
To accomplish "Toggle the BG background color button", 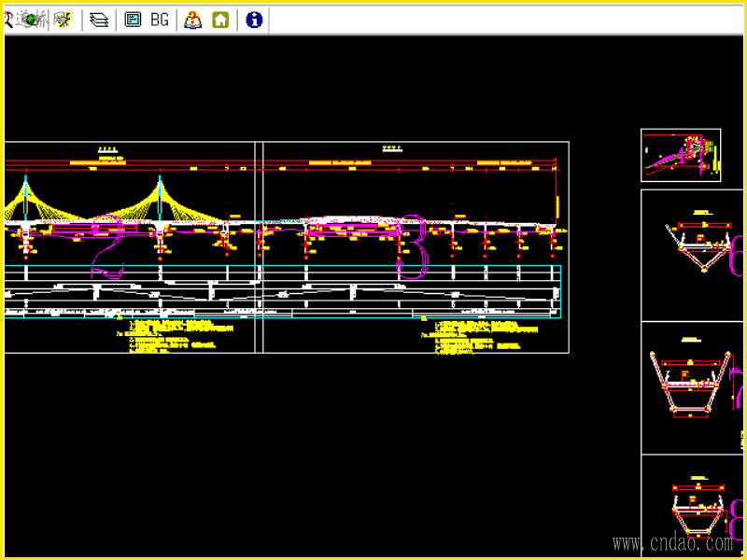I will (160, 20).
